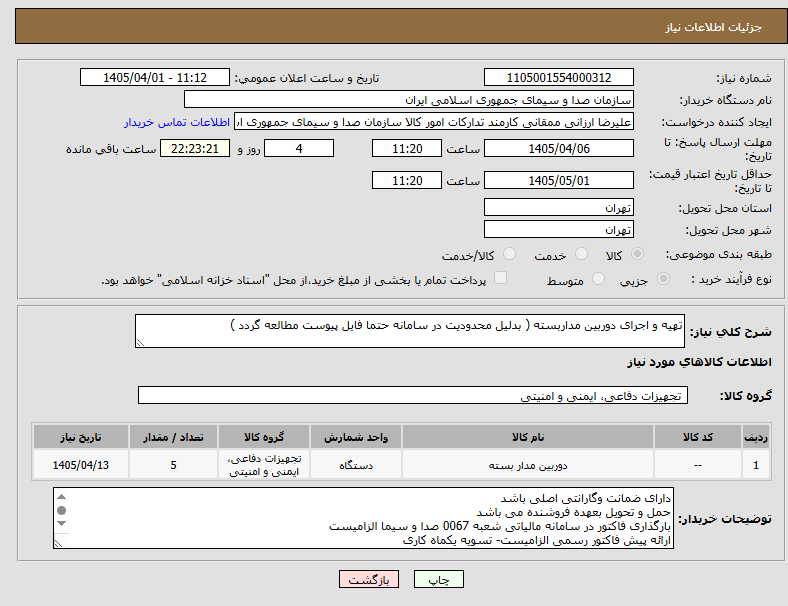Click the response deadline time 11:20 field
This screenshot has width=788, height=606.
tap(407, 148)
